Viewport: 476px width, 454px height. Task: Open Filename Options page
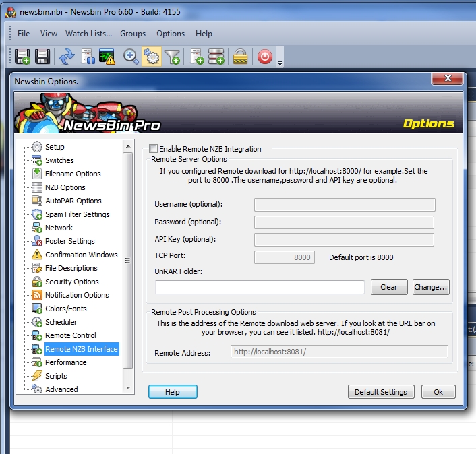pyautogui.click(x=73, y=174)
